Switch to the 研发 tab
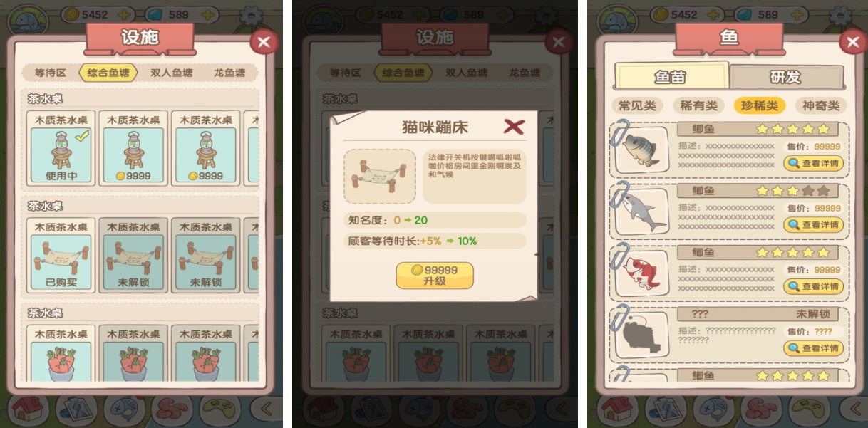 [x=786, y=77]
